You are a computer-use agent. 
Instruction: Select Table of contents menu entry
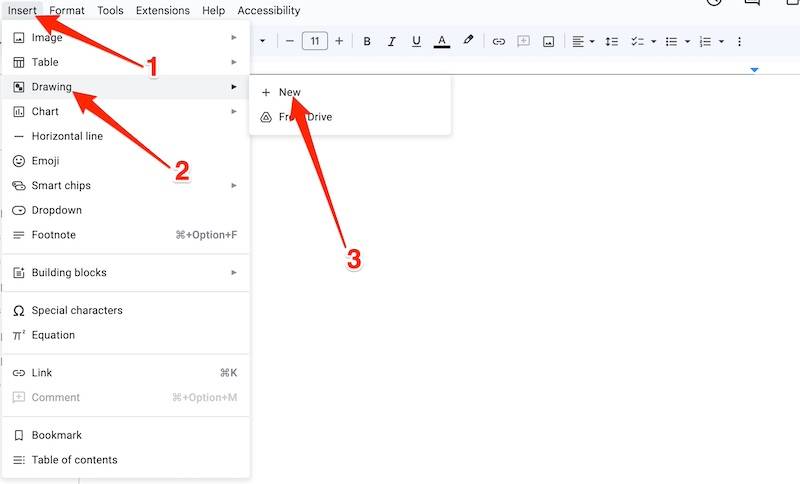click(x=74, y=460)
